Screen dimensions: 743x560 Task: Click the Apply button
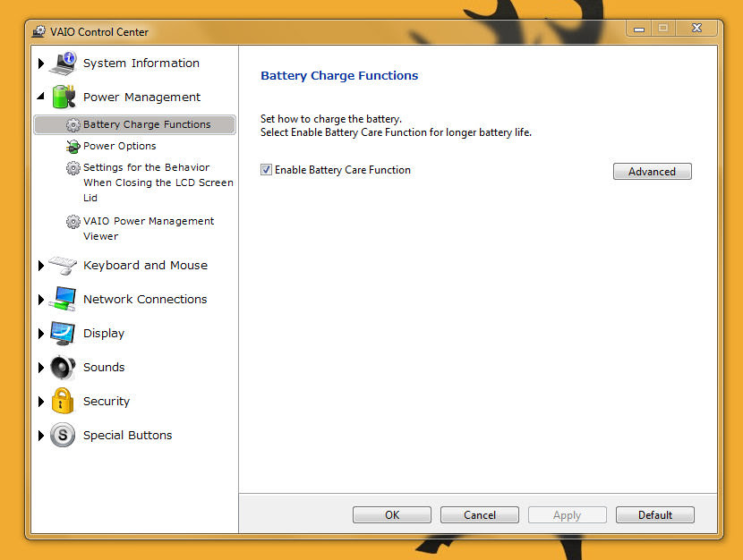click(x=568, y=515)
